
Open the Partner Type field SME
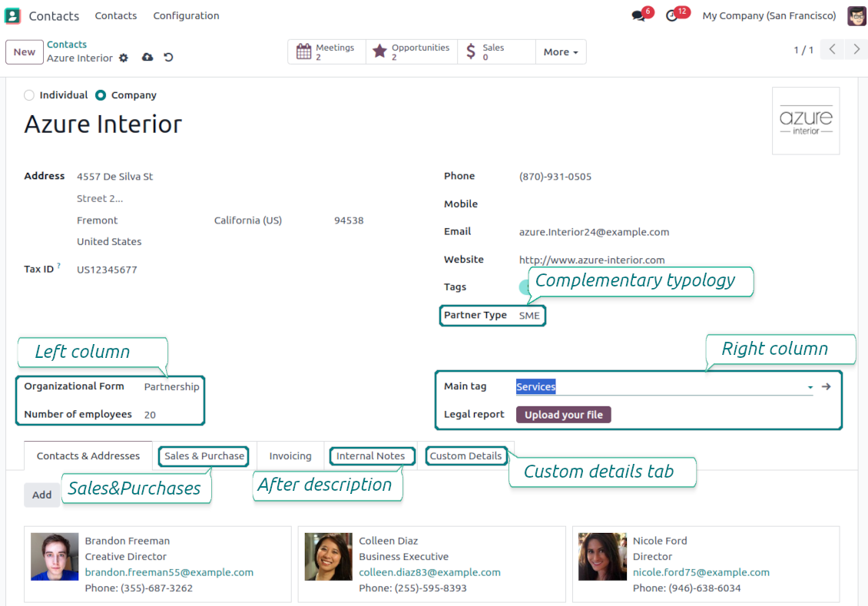528,316
